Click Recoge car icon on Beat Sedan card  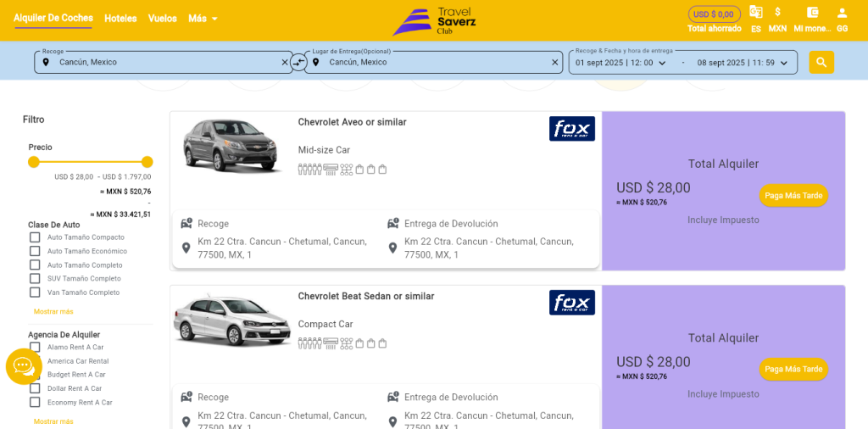click(186, 397)
